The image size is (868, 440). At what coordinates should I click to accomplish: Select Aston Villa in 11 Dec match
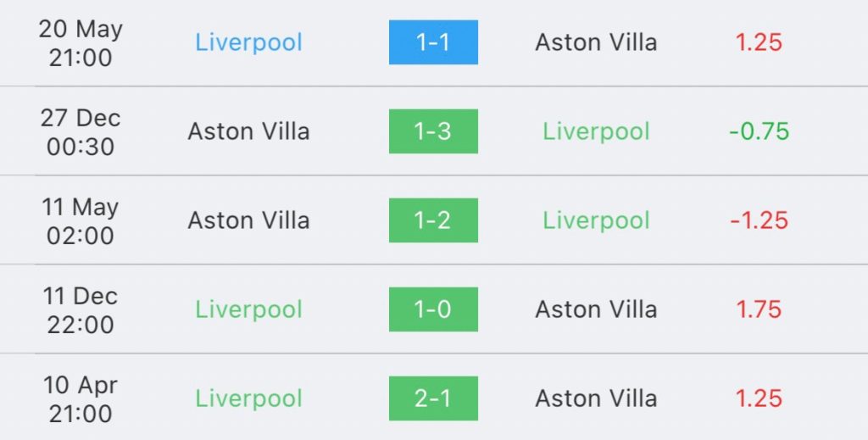[596, 309]
